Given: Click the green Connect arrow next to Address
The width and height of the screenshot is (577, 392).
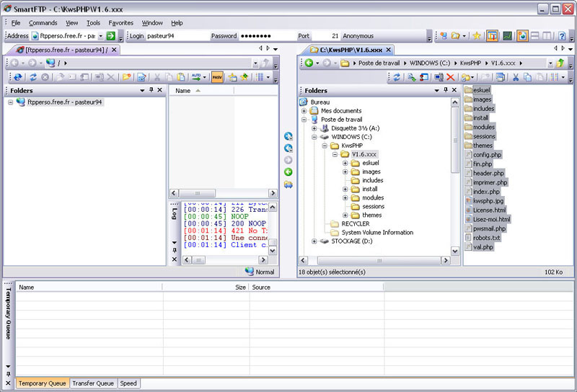Looking at the screenshot, I should (111, 36).
